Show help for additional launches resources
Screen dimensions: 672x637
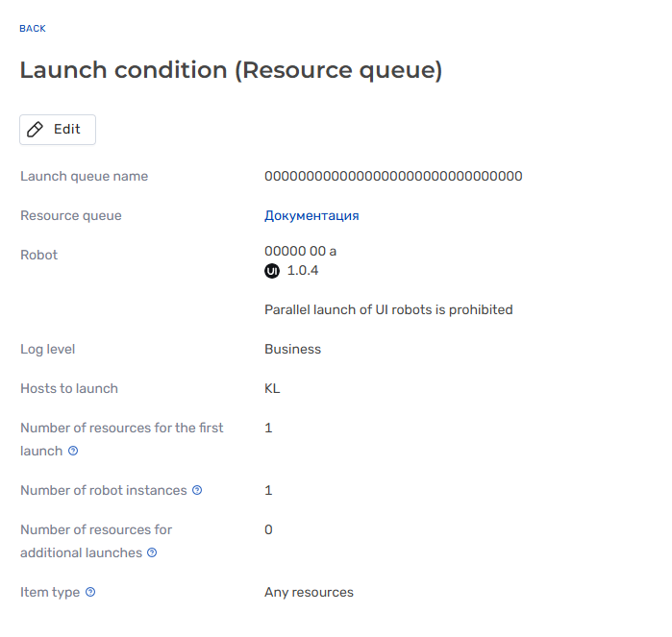click(x=152, y=552)
